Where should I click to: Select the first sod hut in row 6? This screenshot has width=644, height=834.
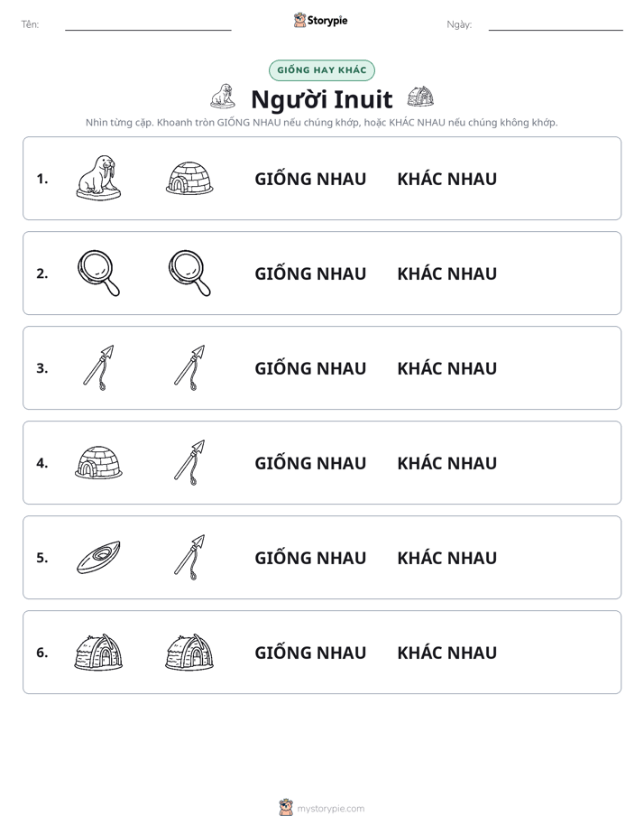tap(98, 652)
